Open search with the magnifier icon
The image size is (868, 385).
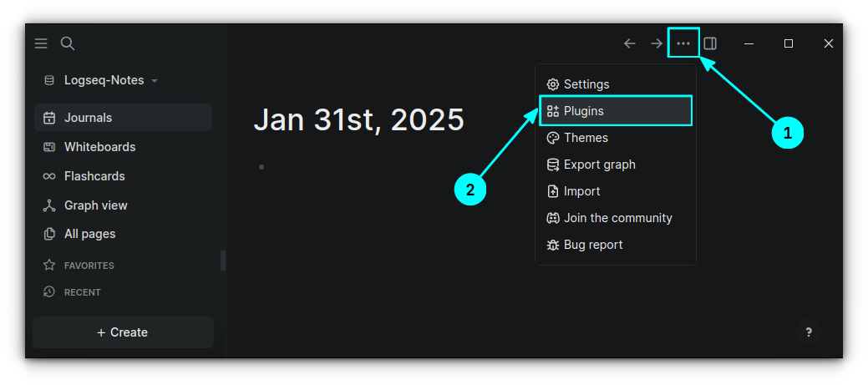tap(68, 43)
